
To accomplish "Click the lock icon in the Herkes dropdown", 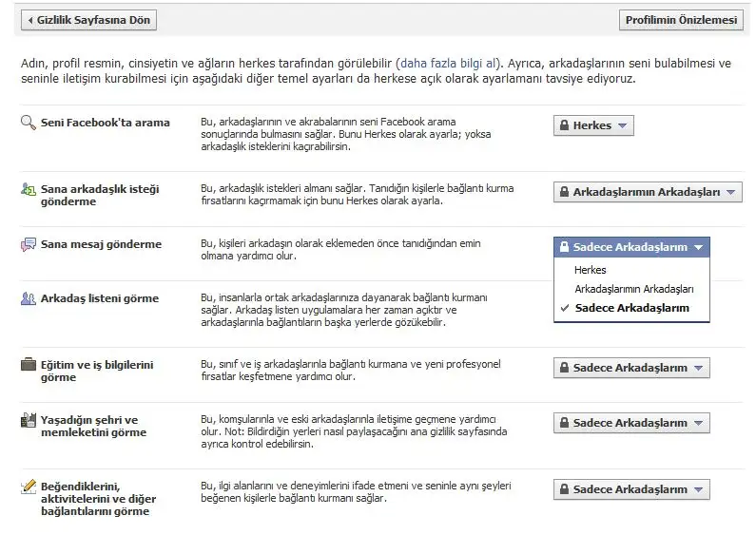I will pyautogui.click(x=564, y=125).
